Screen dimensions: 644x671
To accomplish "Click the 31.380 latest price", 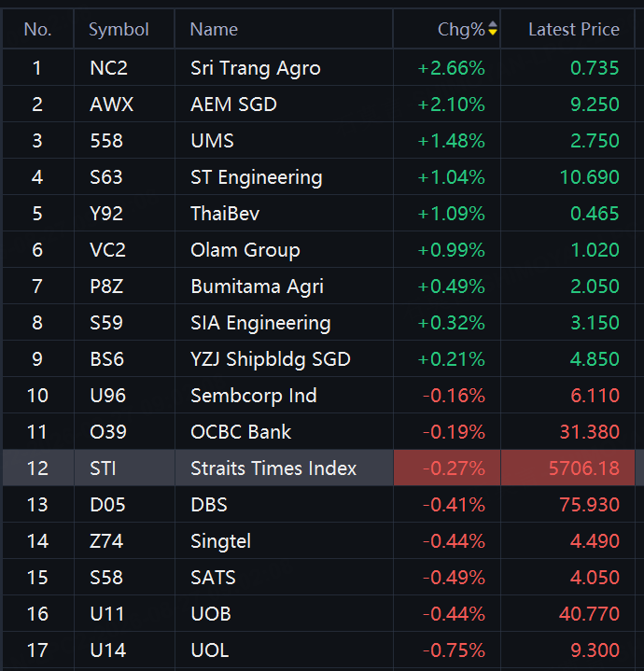I will pyautogui.click(x=589, y=432).
